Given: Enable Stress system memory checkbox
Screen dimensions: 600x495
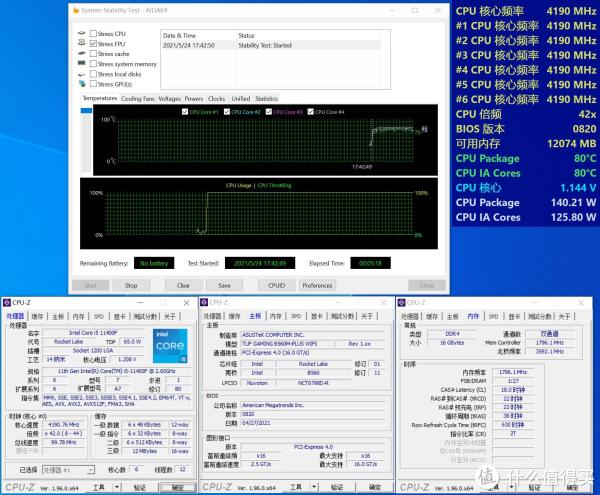Looking at the screenshot, I should pos(93,64).
